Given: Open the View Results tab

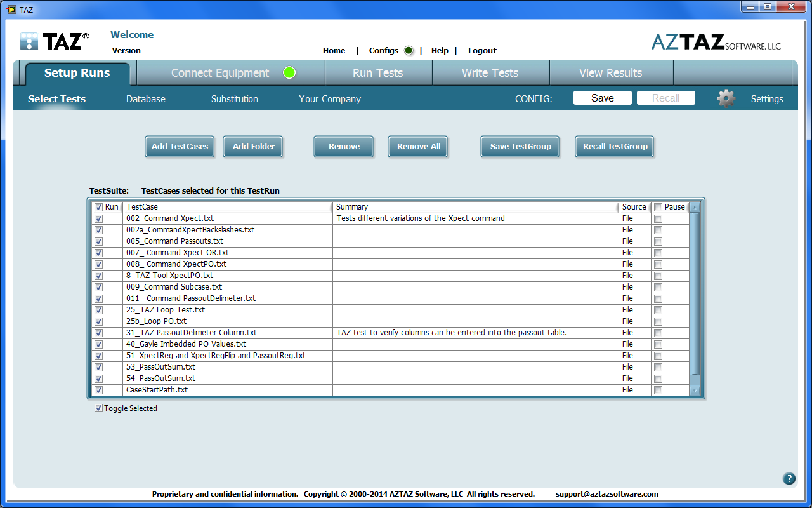Looking at the screenshot, I should click(610, 73).
